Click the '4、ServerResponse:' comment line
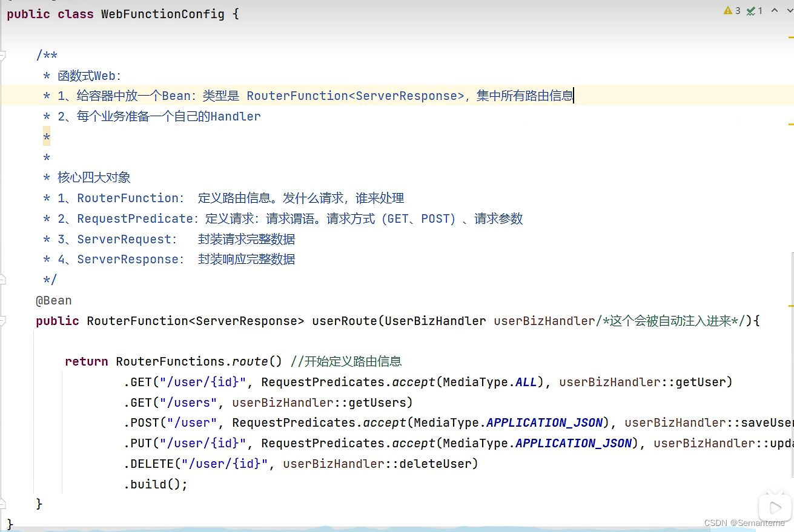Image resolution: width=794 pixels, height=532 pixels. tap(169, 259)
